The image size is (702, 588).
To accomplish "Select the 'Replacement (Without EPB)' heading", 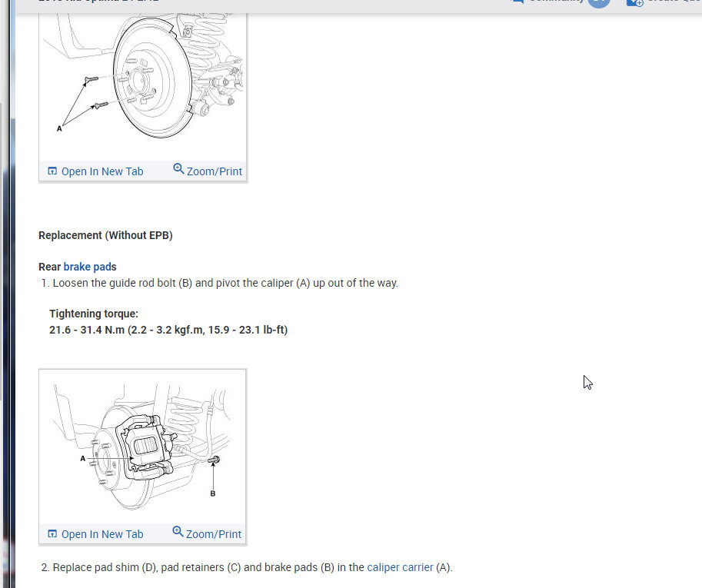I will pos(105,235).
